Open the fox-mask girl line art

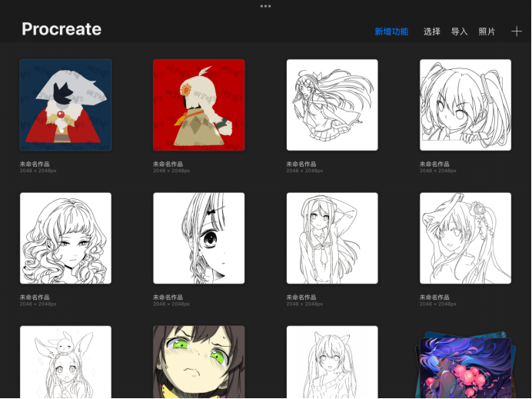pos(466,238)
